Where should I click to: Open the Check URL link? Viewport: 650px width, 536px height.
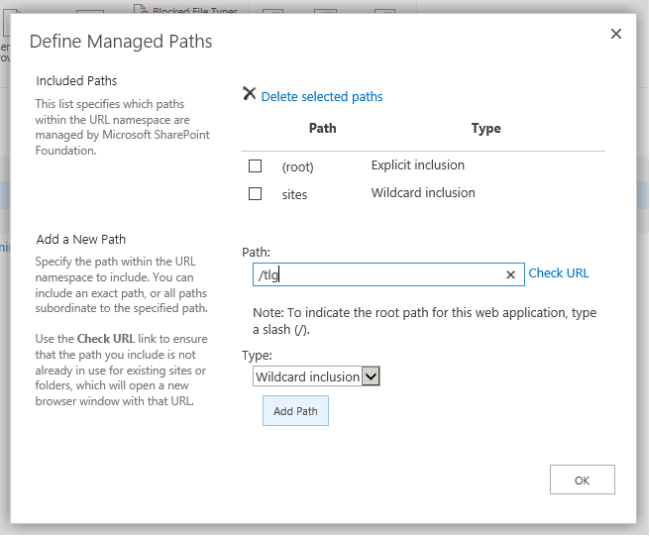coord(558,273)
